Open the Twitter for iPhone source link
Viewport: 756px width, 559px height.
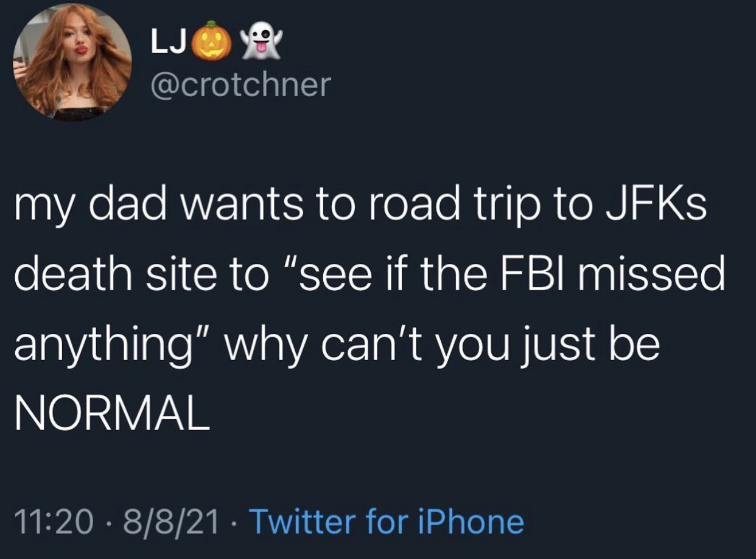(386, 521)
